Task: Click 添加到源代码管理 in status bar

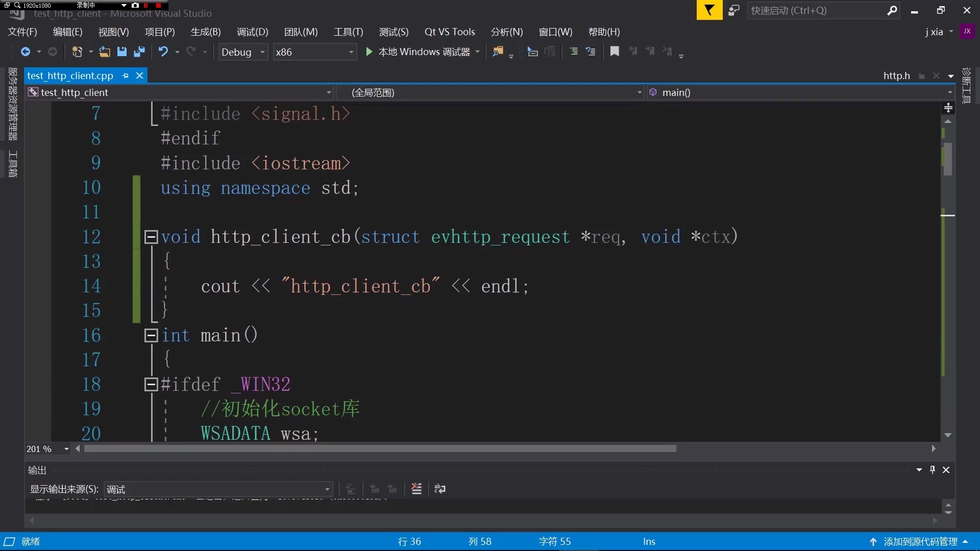Action: pos(920,542)
